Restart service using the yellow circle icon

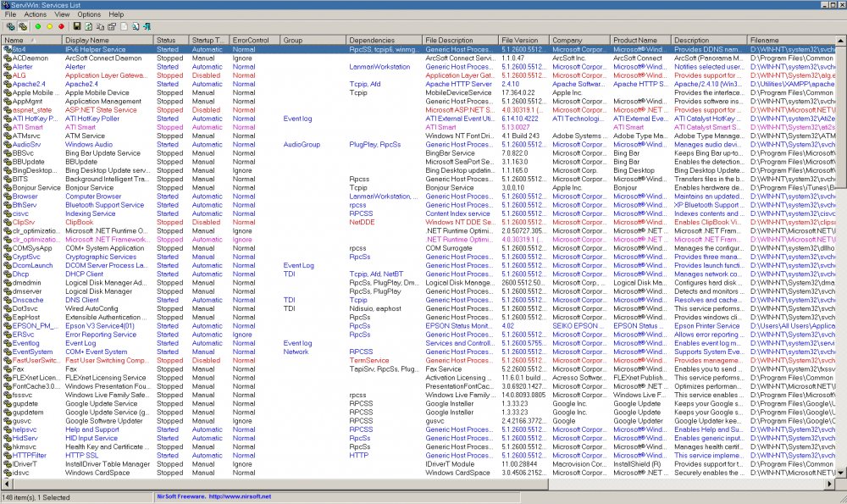pos(49,26)
